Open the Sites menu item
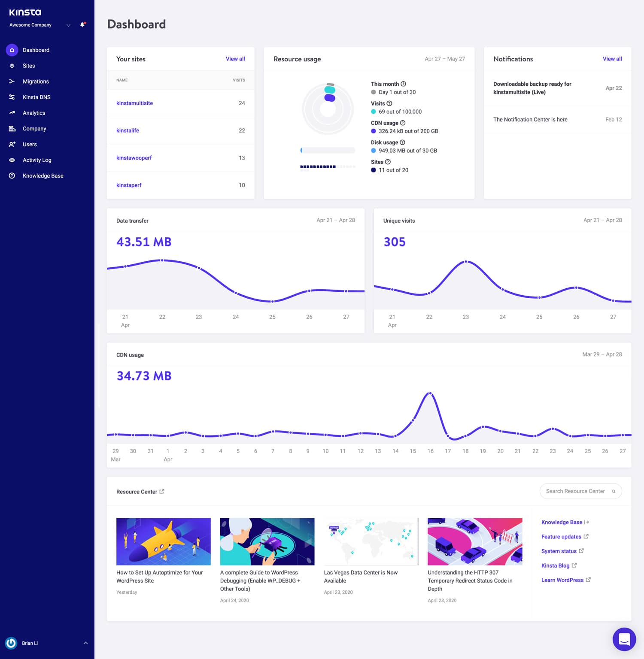Viewport: 644px width, 659px height. (x=29, y=66)
